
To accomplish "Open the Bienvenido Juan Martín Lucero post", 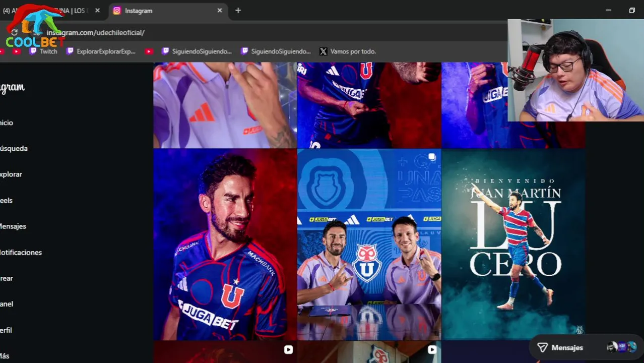I will coord(513,245).
